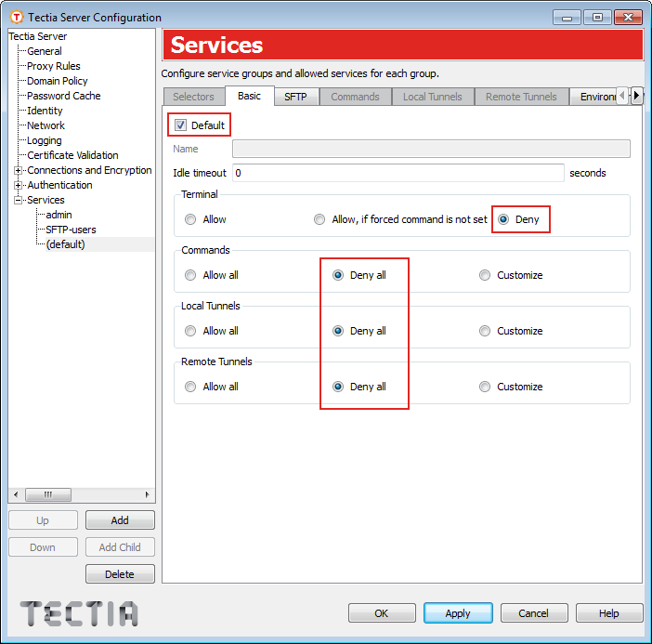Screen dimensions: 652x644
Task: Click the Add button
Action: pos(120,520)
